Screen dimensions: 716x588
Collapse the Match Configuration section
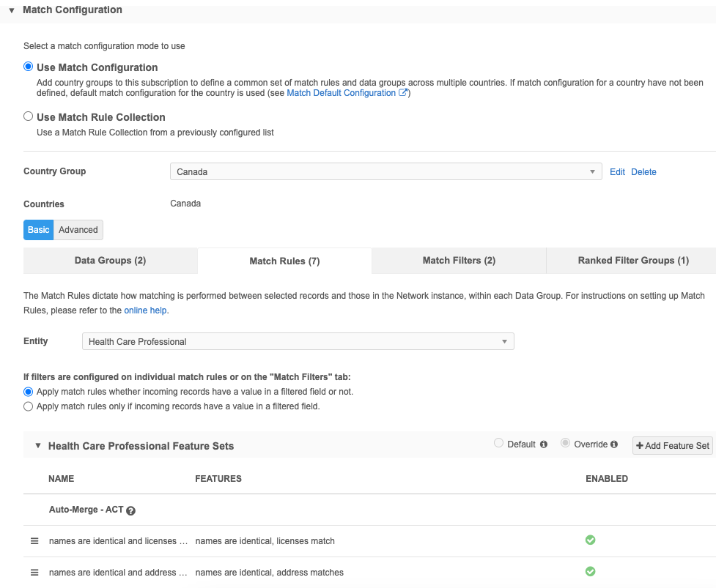click(x=12, y=10)
